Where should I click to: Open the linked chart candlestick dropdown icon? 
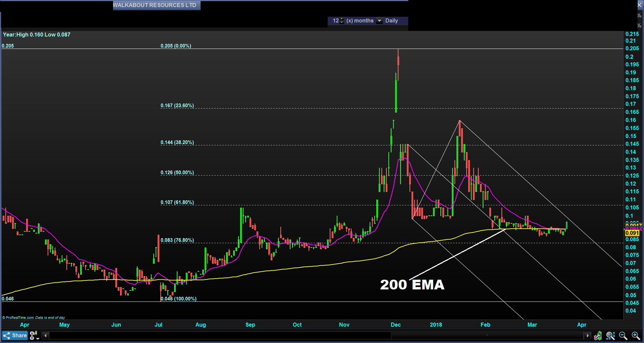pos(35,335)
